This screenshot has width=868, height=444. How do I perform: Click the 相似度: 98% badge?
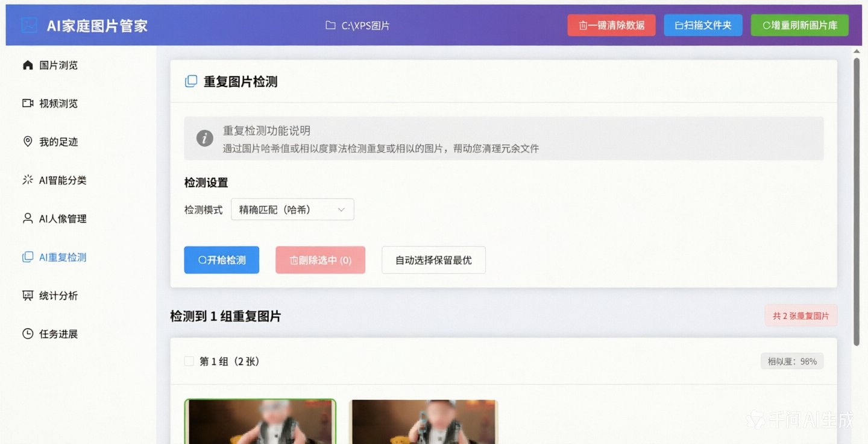(x=792, y=361)
